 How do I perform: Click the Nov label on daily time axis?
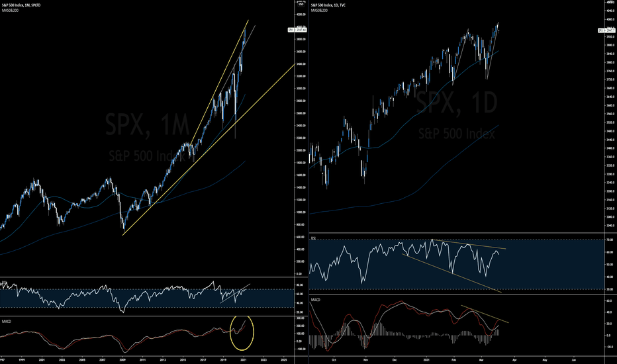(365, 359)
